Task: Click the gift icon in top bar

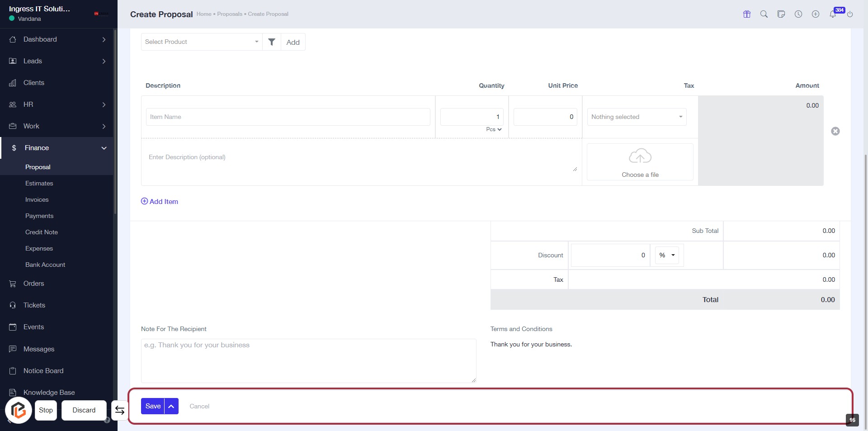Action: click(747, 14)
